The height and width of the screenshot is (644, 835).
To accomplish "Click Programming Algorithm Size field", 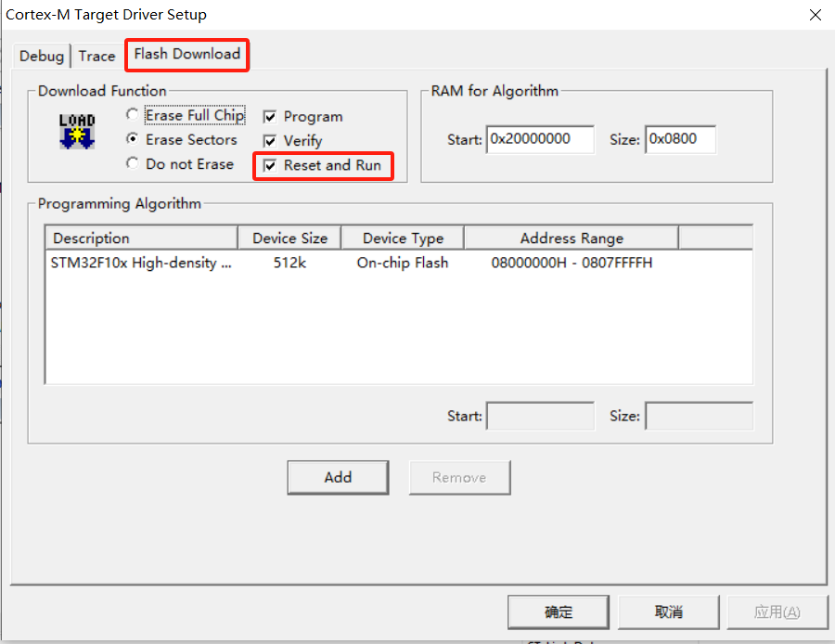I will coord(699,416).
